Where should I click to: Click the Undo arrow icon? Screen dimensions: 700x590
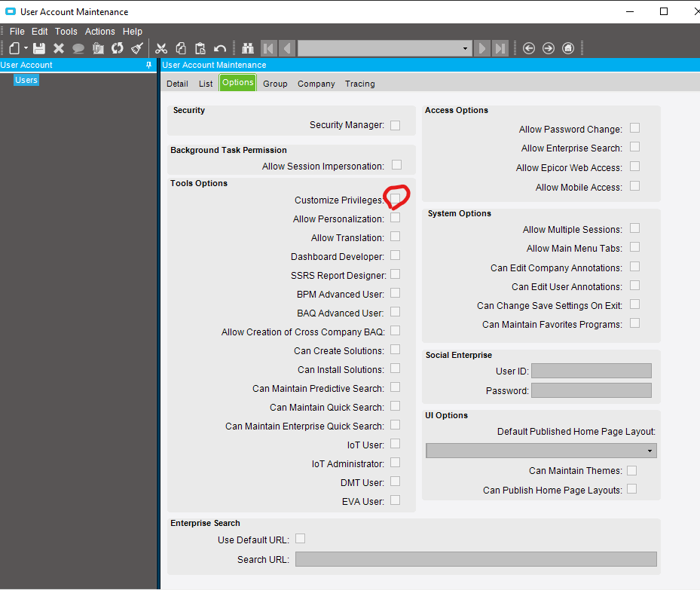click(220, 47)
